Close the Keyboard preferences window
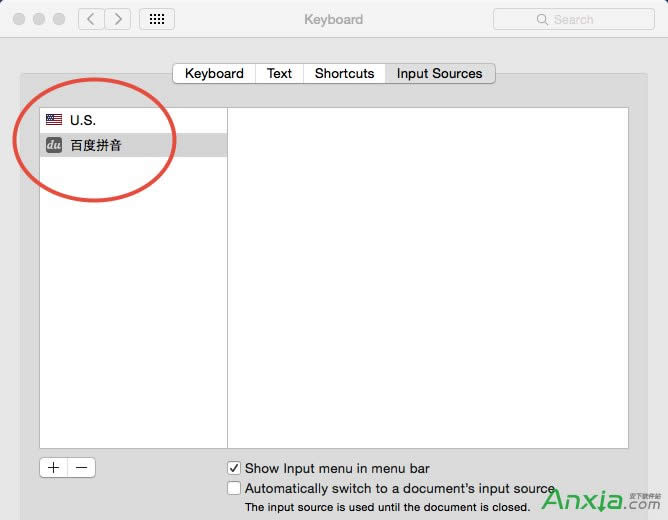 tap(19, 19)
